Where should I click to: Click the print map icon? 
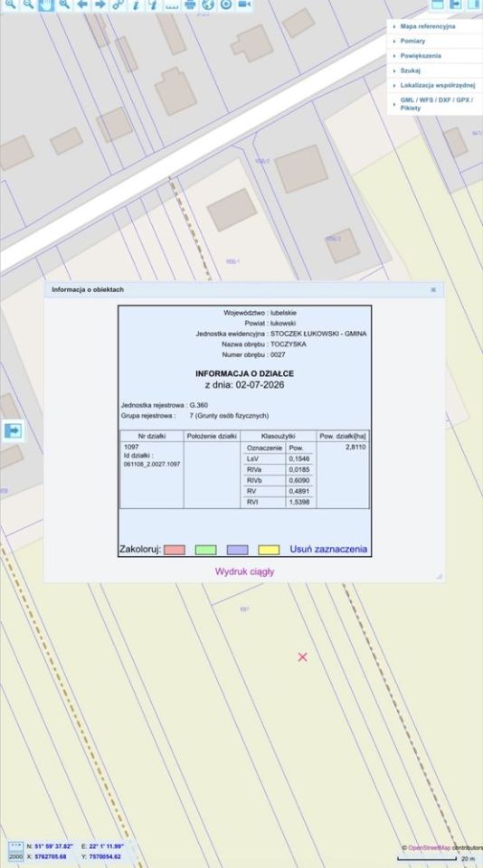(x=190, y=5)
